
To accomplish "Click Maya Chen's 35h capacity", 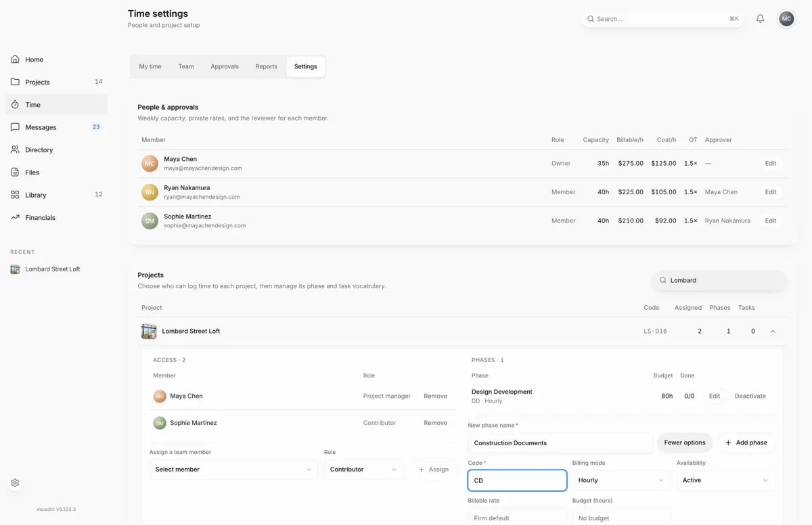I will click(x=603, y=164).
